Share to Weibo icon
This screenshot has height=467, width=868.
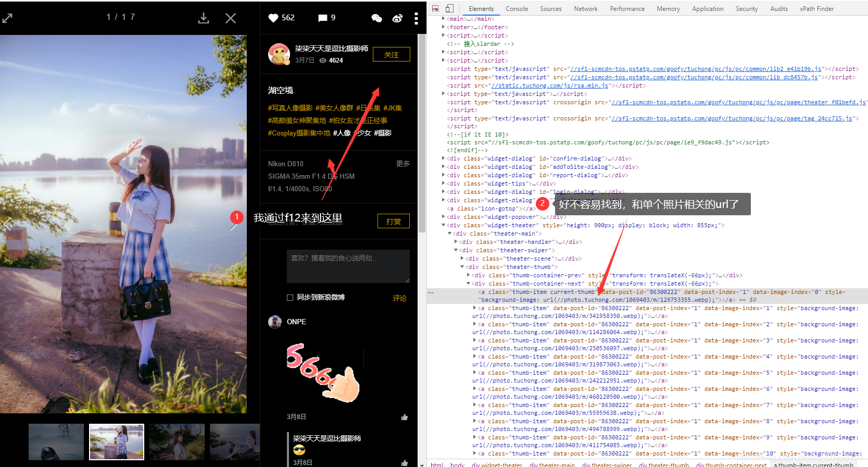coord(397,18)
